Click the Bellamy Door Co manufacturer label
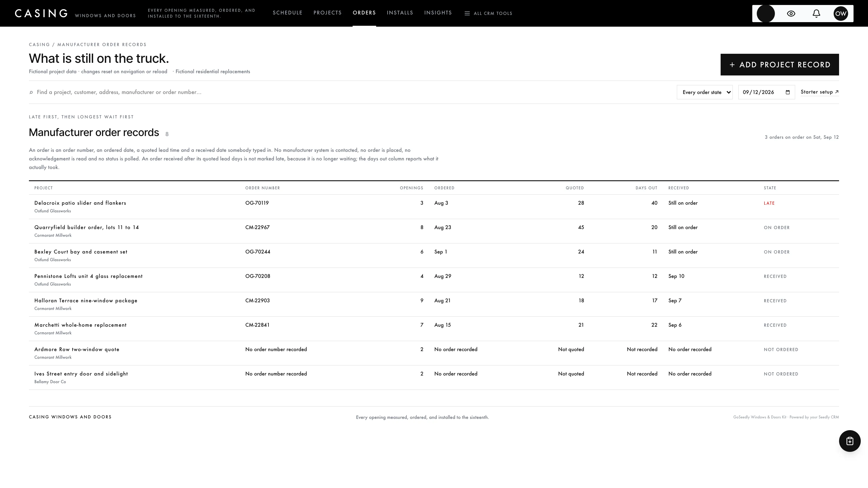 pos(50,382)
